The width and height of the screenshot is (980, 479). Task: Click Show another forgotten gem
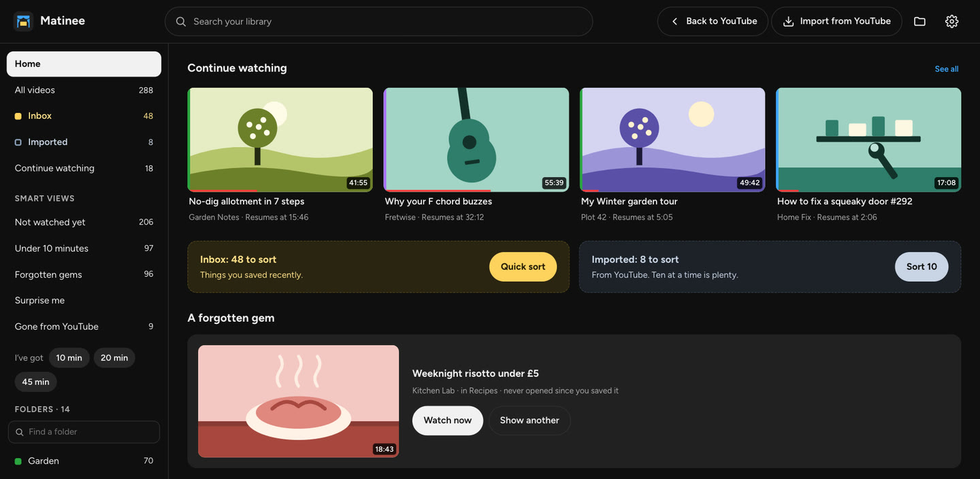tap(529, 420)
